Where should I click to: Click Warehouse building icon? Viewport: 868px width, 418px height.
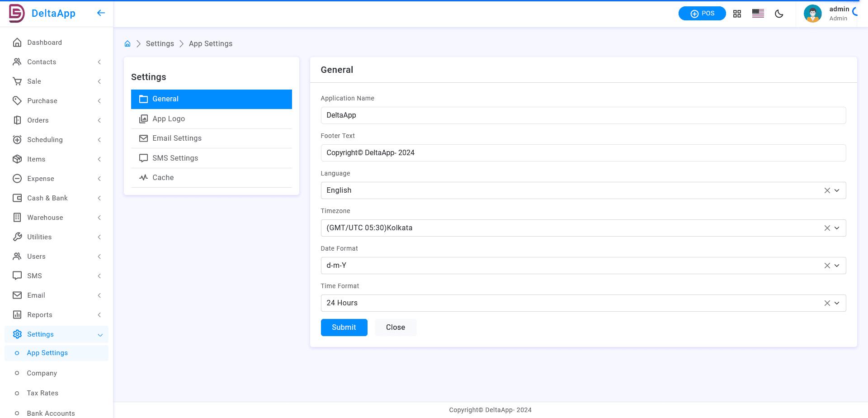click(x=17, y=218)
